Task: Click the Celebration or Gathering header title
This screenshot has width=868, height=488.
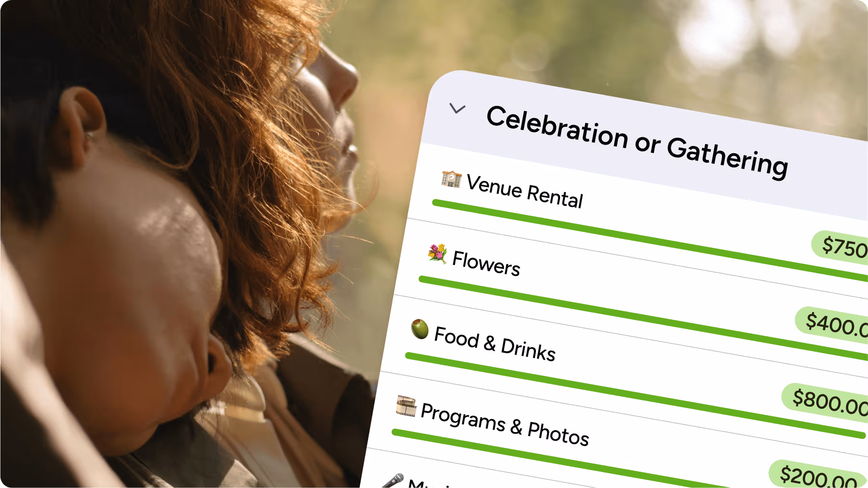Action: click(637, 142)
